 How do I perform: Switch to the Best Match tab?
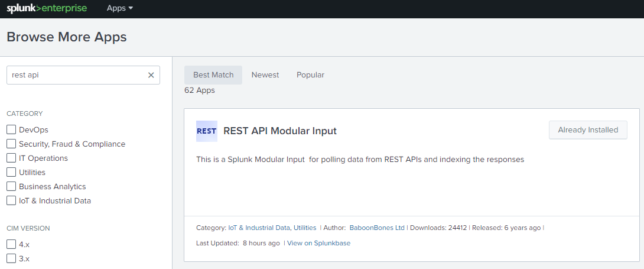point(213,75)
